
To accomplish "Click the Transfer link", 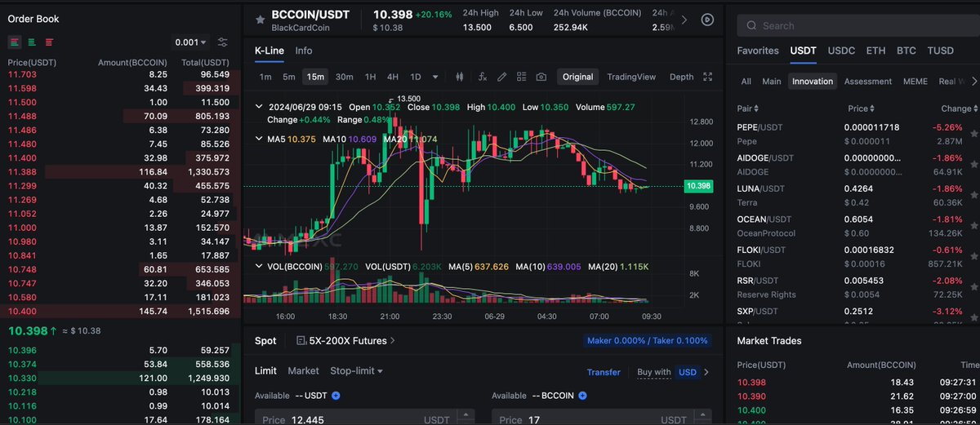I will coord(604,372).
